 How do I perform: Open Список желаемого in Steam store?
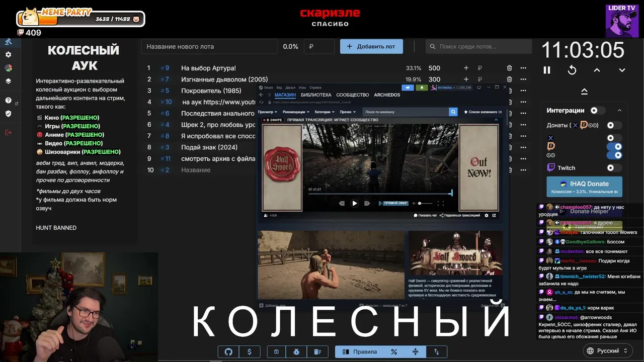click(x=482, y=112)
